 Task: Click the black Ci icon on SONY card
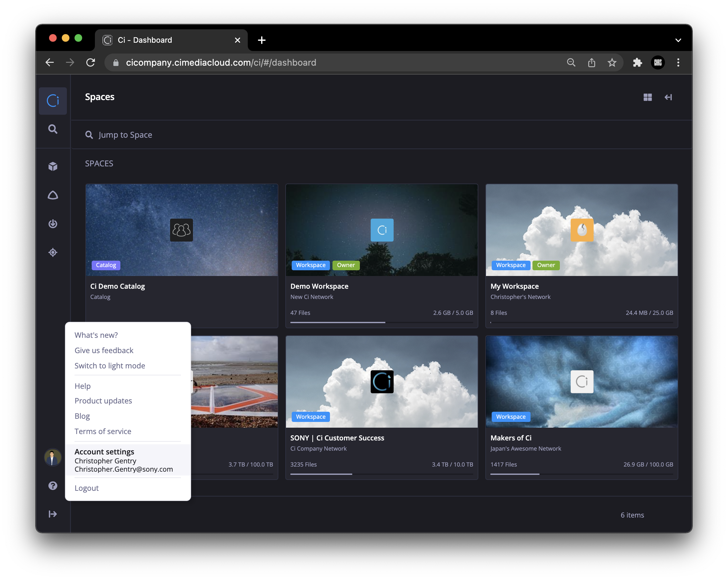click(x=382, y=382)
